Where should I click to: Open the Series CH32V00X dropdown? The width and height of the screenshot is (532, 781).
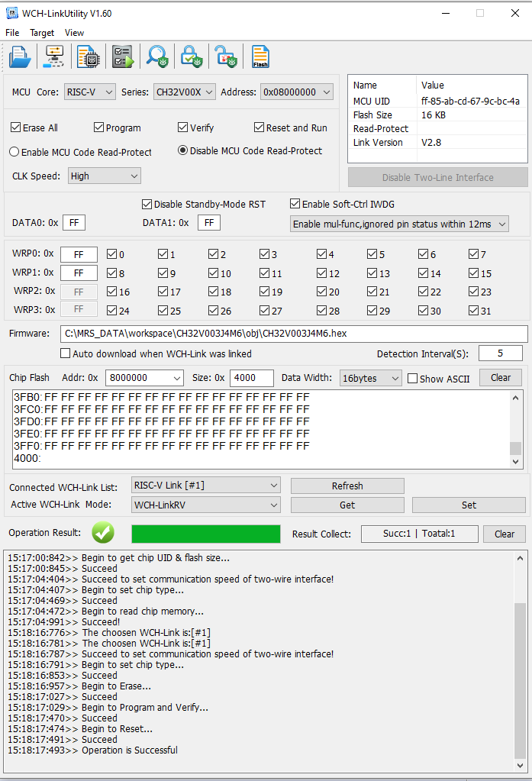(185, 92)
